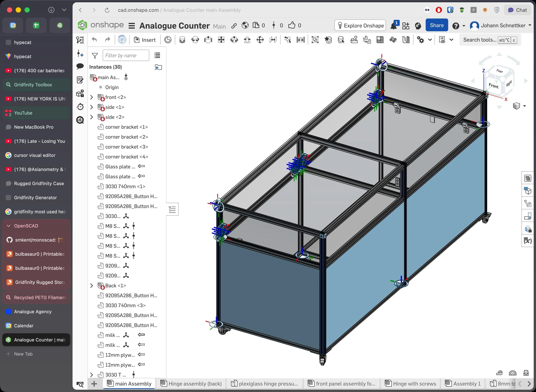
Task: Expand the side <2> subassembly
Action: pos(91,117)
